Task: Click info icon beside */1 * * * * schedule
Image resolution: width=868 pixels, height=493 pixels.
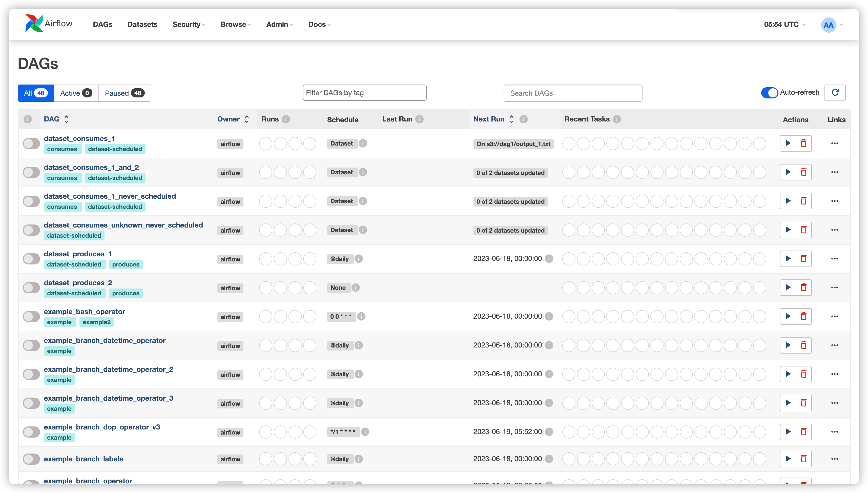Action: pos(365,432)
